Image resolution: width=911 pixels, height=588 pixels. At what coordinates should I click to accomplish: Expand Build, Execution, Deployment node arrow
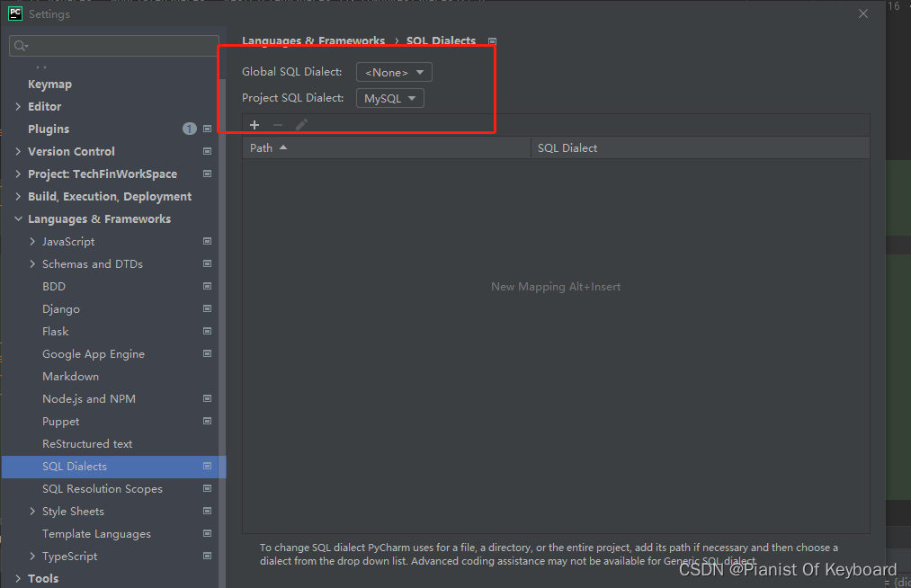18,196
